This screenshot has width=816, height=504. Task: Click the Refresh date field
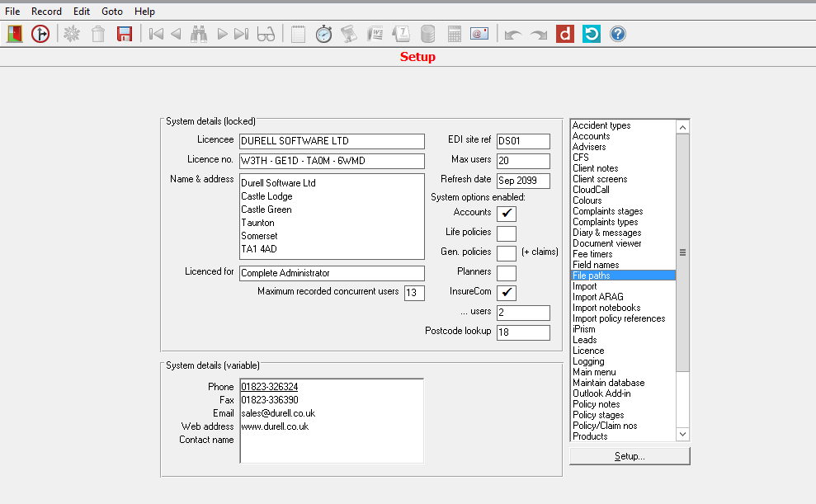[523, 181]
